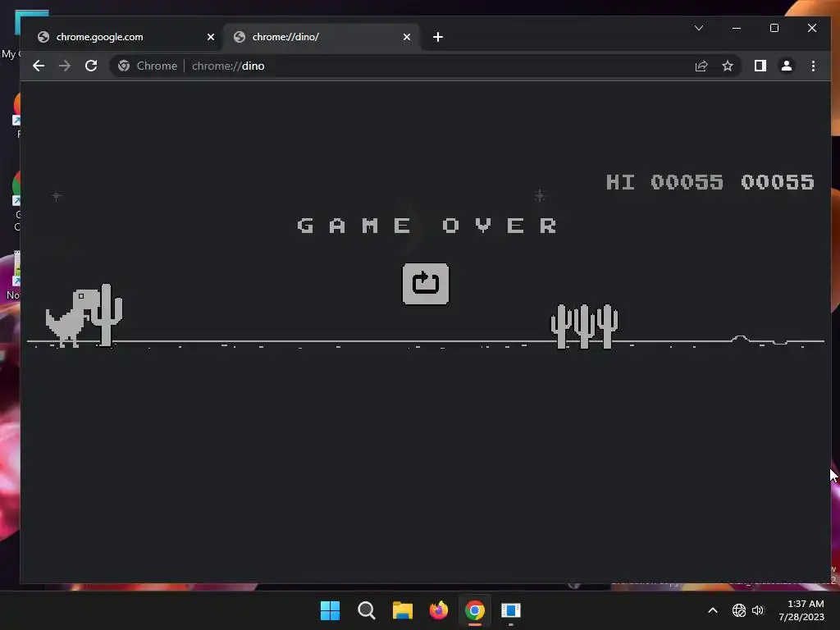Open the blue app next to Chrome in taskbar
The width and height of the screenshot is (840, 630).
(510, 610)
